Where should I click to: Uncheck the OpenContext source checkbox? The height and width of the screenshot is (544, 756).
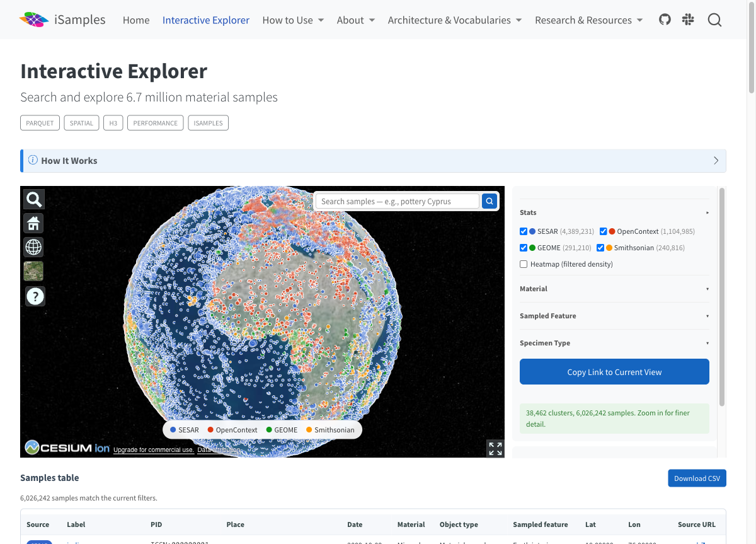pyautogui.click(x=603, y=231)
